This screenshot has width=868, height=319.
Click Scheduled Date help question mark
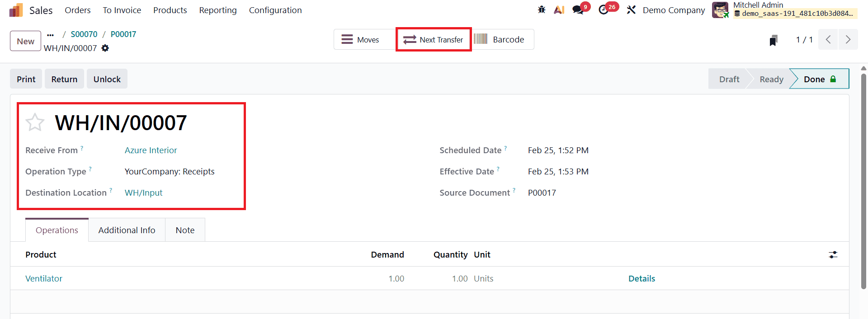[x=505, y=148]
